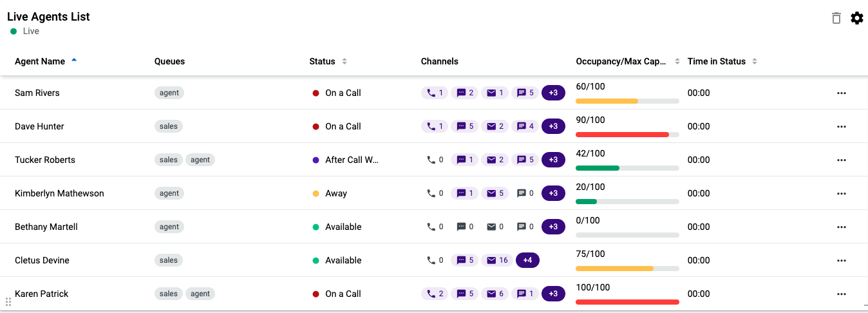Viewport: 868px width, 313px height.
Task: Select Karen Patrick's chat channel chip showing 5
Action: 465,294
